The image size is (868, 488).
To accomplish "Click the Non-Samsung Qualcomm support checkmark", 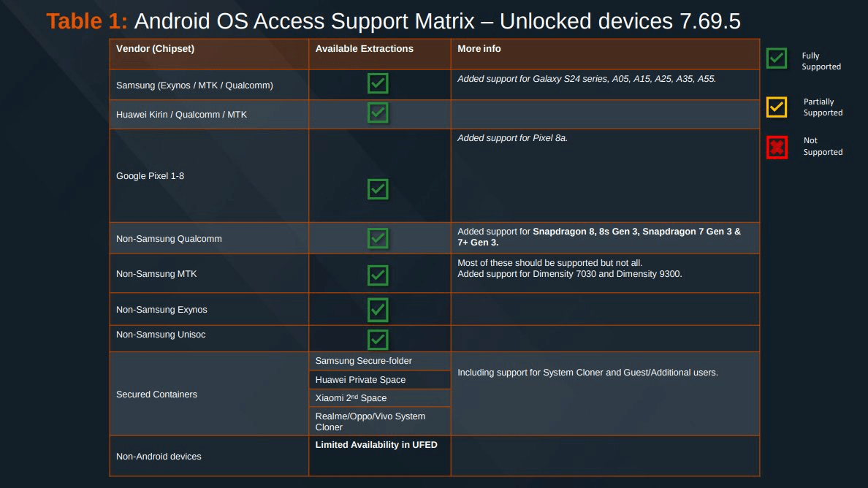I will (x=378, y=237).
